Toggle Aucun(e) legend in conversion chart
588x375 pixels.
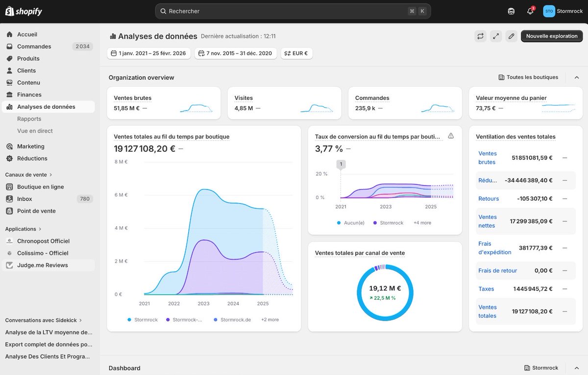351,223
